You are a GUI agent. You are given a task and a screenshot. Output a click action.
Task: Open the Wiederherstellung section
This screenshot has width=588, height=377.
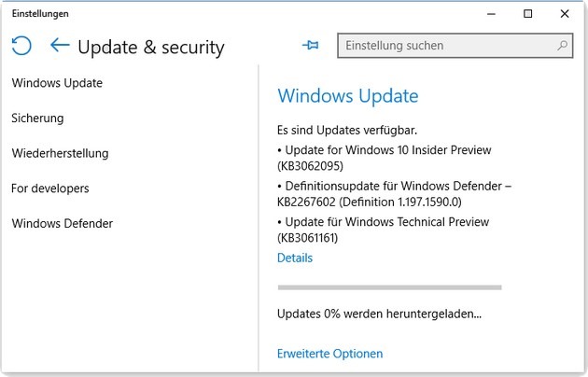(60, 153)
